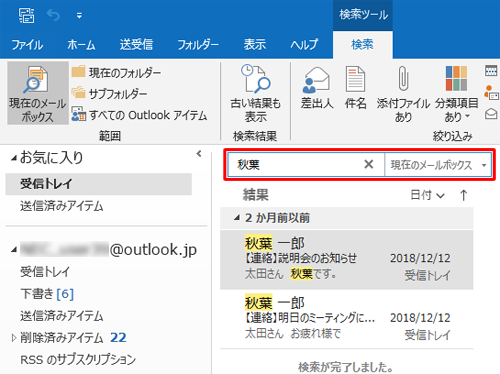The height and width of the screenshot is (374, 500).
Task: Open the 下書き [6] folder
Action: click(47, 294)
